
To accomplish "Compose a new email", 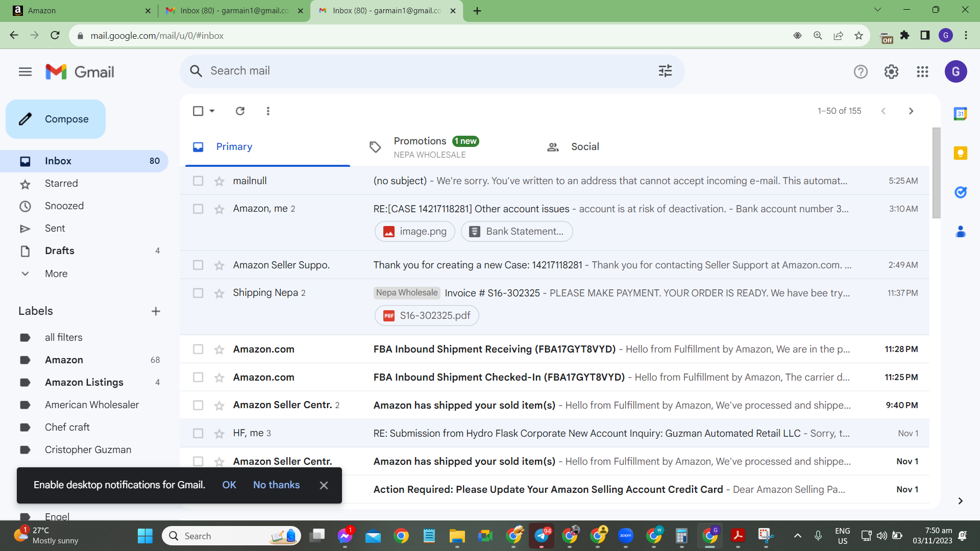I will (56, 119).
